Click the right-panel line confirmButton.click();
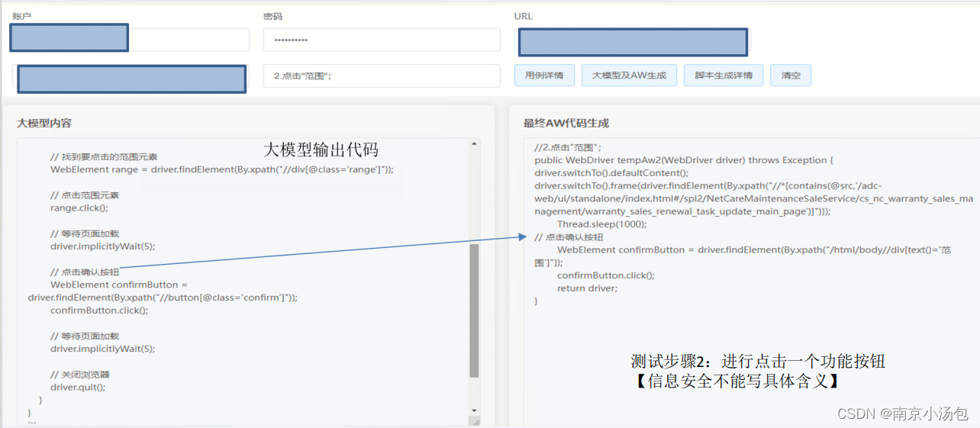The height and width of the screenshot is (428, 980). coord(606,275)
